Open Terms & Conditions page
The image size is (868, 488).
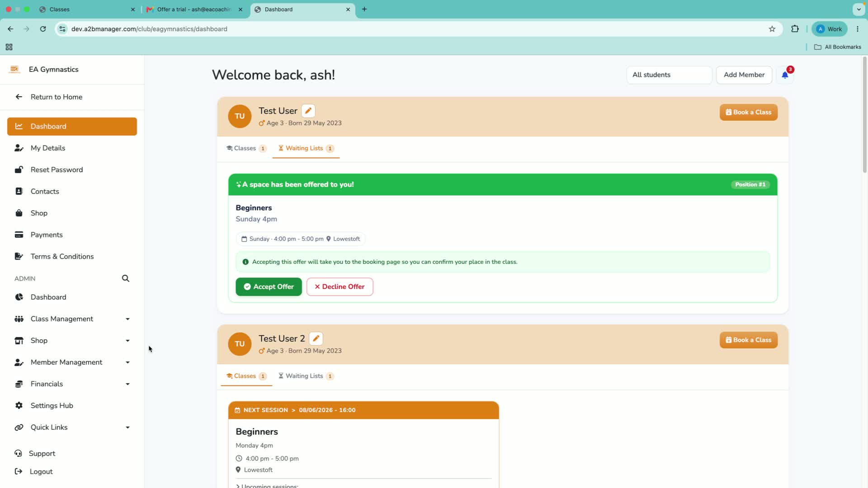tap(72, 256)
